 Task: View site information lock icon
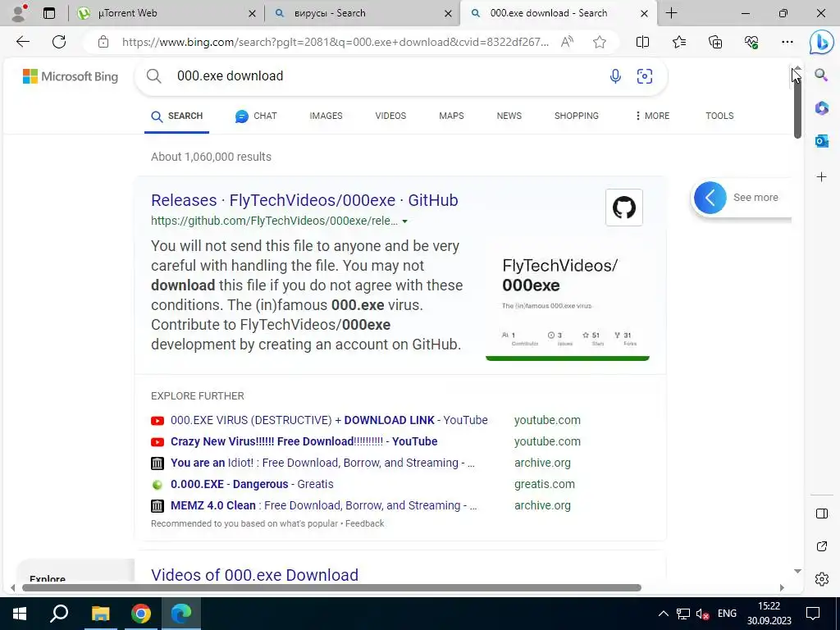tap(103, 42)
